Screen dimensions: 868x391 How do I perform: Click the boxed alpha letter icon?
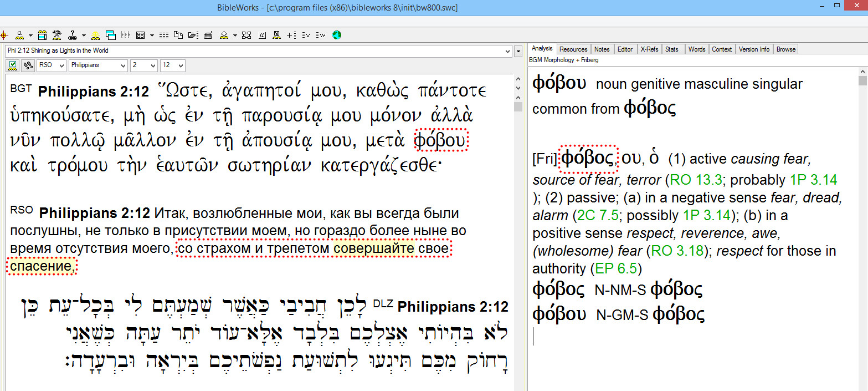[262, 35]
